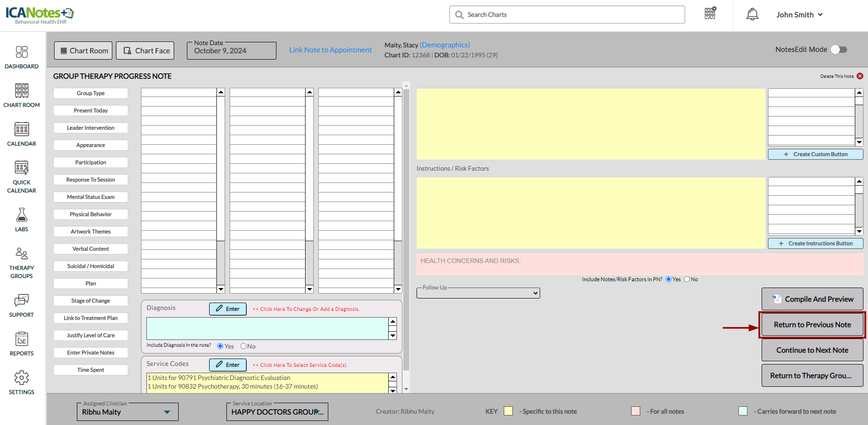Click the Link Note to Appointment link
Image resolution: width=868 pixels, height=425 pixels.
point(330,50)
